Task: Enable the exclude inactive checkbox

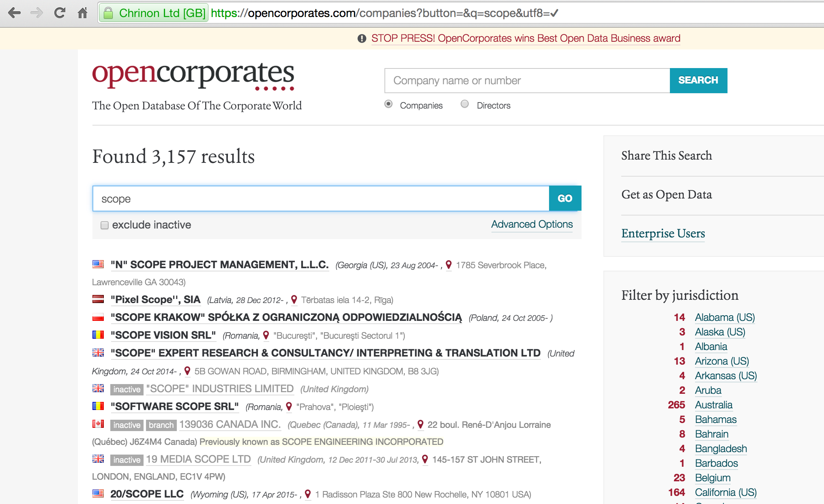Action: tap(105, 225)
